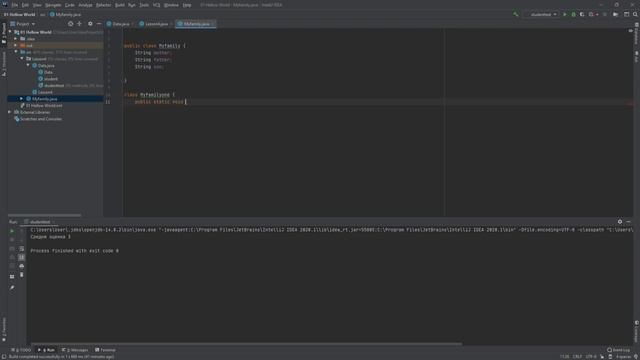This screenshot has height=360, width=640.
Task: Select the studenttest tab in Run panel
Action: 40,222
